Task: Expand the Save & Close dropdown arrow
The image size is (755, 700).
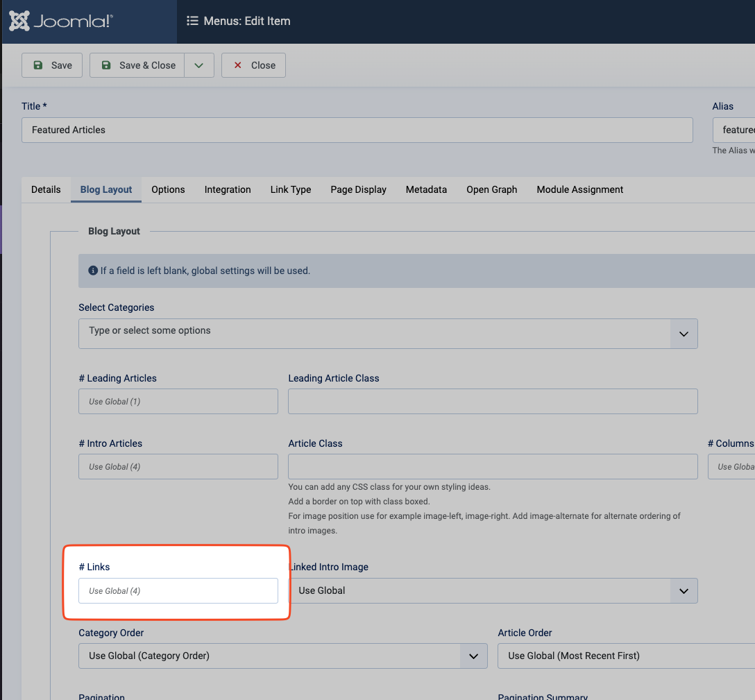Action: pyautogui.click(x=199, y=65)
